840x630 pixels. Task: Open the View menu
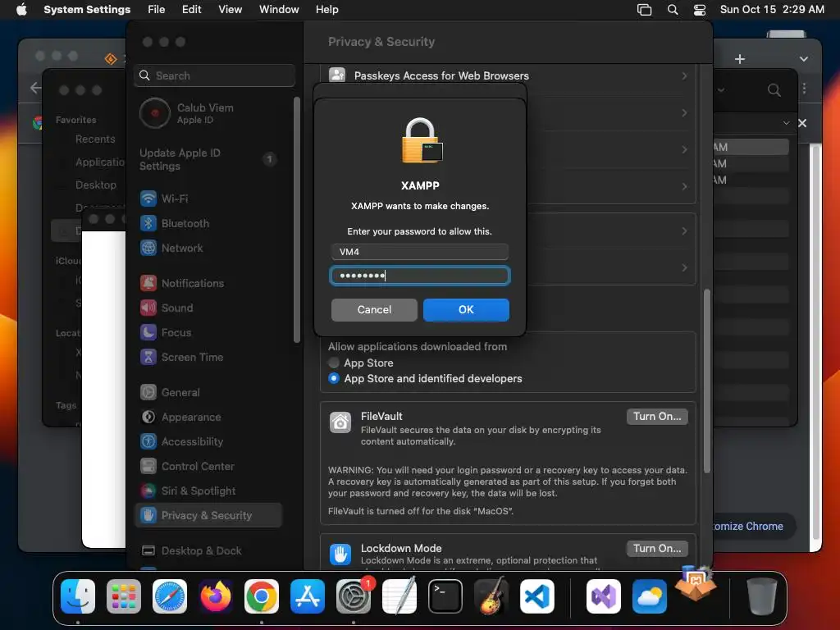[x=230, y=9]
